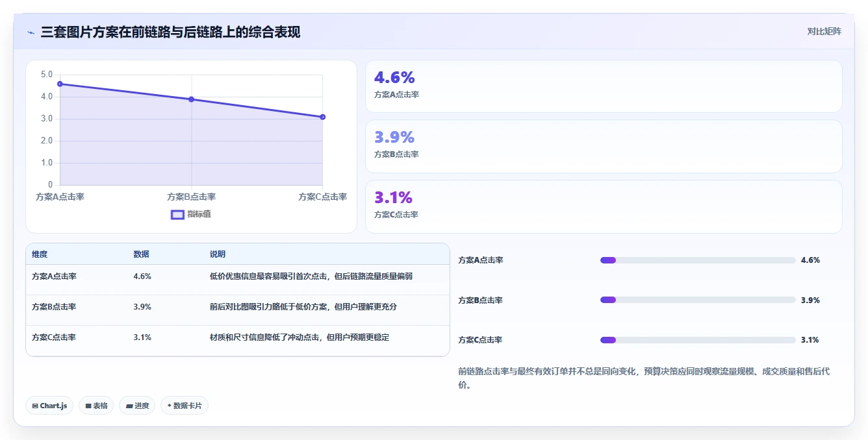Click the 数据 column header
This screenshot has height=440, width=868.
click(141, 254)
